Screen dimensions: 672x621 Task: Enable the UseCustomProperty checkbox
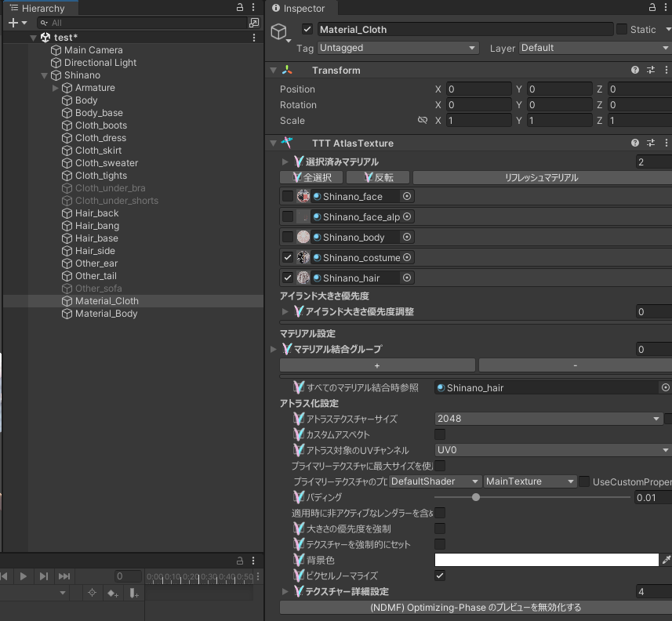point(583,481)
